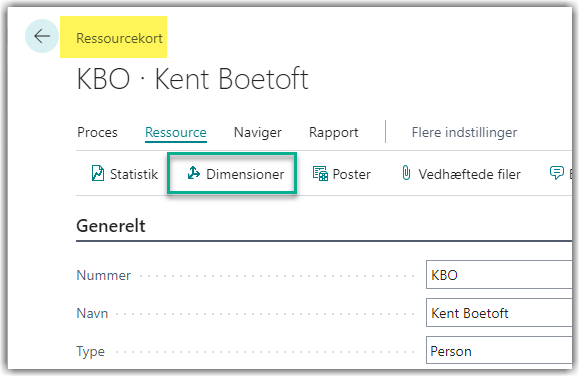Screen dimensions: 580x377
Task: Click the Nummer field containing KBO
Action: pos(499,275)
